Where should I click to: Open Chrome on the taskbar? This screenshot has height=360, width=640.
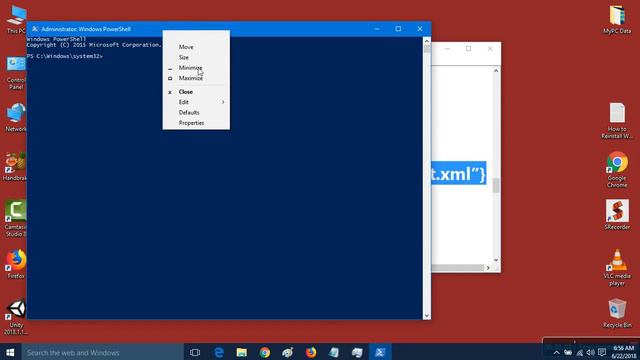[265, 352]
